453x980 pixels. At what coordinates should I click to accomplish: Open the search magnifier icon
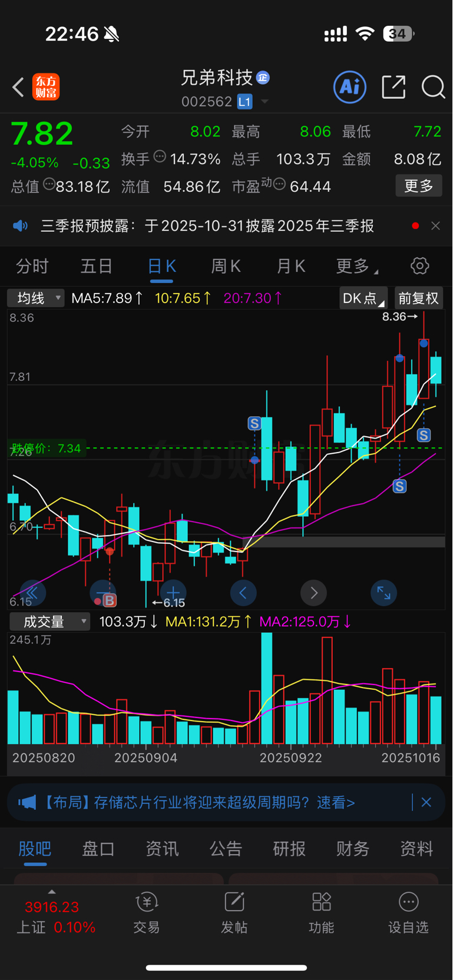tap(434, 87)
